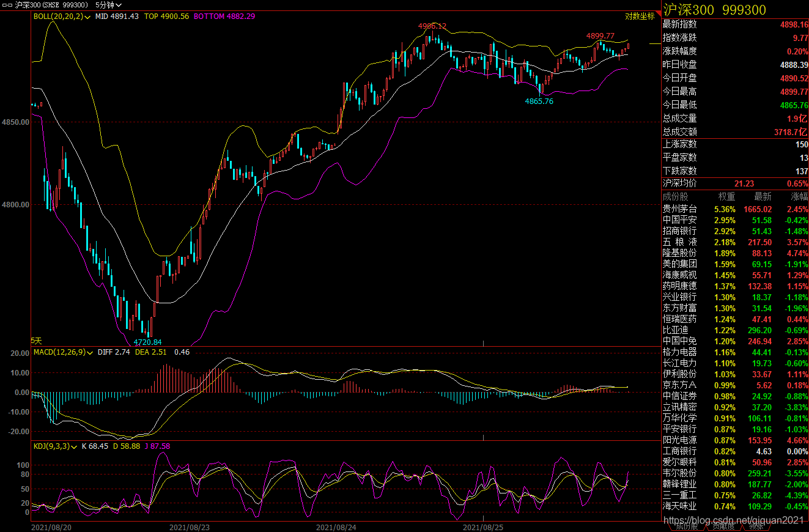Select the 东方财富 stock row
Image resolution: width=809 pixels, height=532 pixels.
click(736, 308)
